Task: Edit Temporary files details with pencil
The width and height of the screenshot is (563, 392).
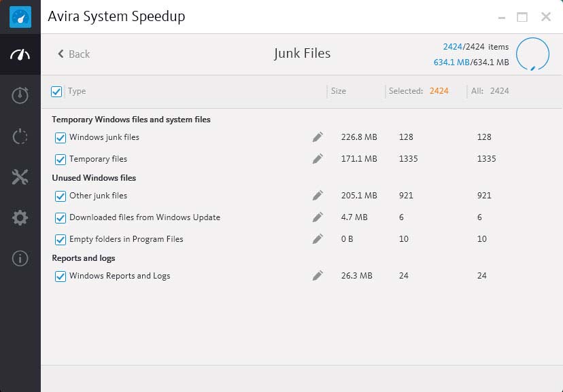Action: 318,159
